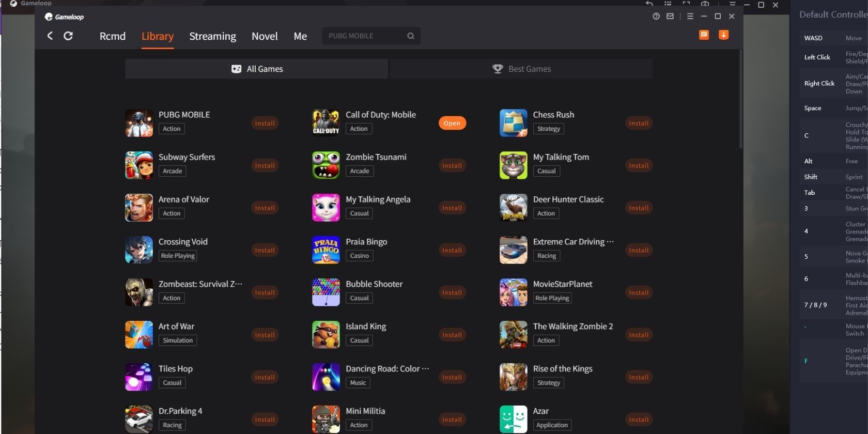Click the Casino tag under Praia Bingo
Viewport: 868px width, 434px height.
tap(360, 256)
